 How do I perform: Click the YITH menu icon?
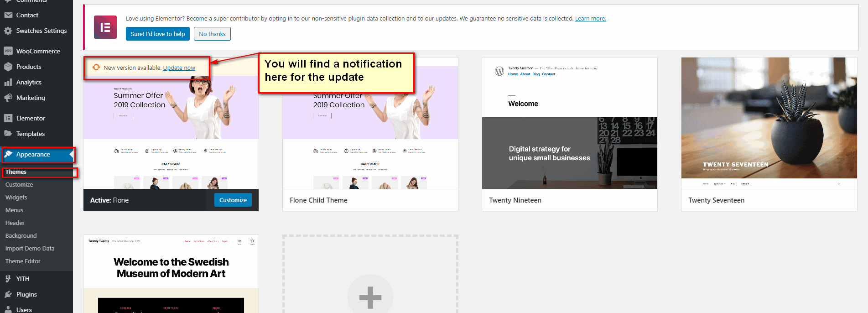(8, 279)
